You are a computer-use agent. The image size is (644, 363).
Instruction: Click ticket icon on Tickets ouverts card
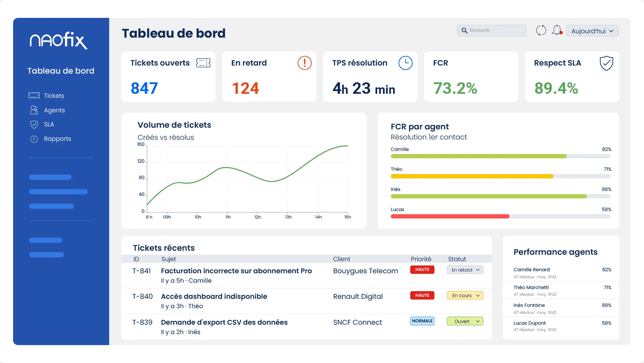[x=203, y=63]
